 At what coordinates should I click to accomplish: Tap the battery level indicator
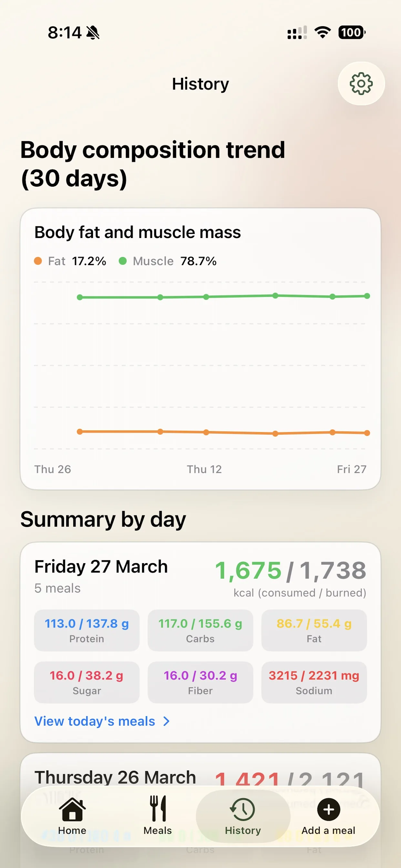tap(351, 32)
